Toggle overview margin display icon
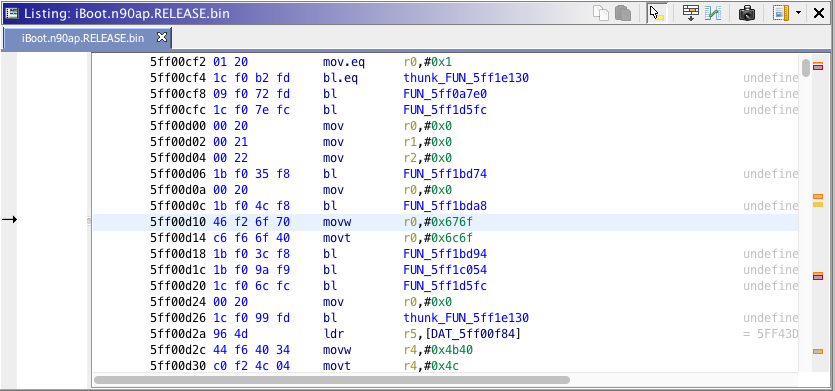This screenshot has width=835, height=391. click(x=781, y=13)
